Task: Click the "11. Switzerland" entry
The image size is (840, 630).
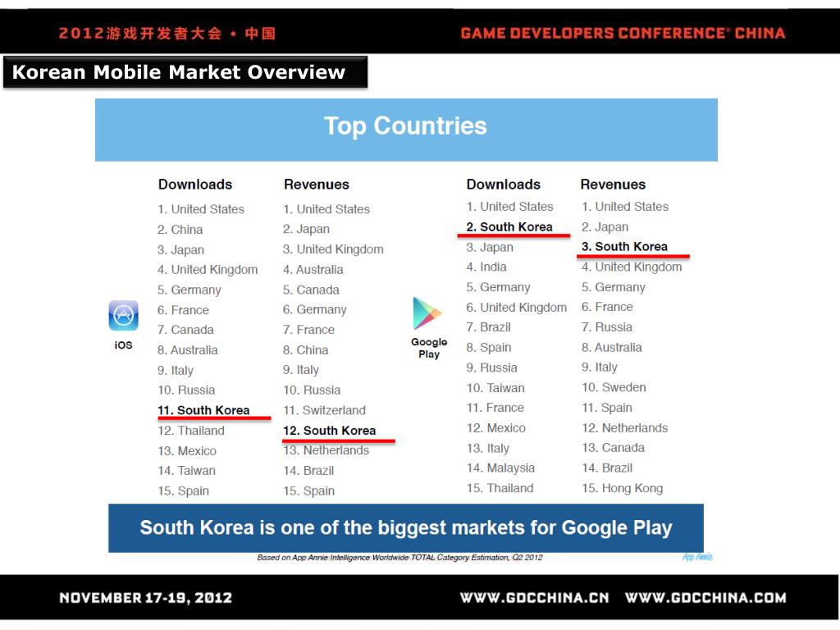Action: [x=325, y=410]
